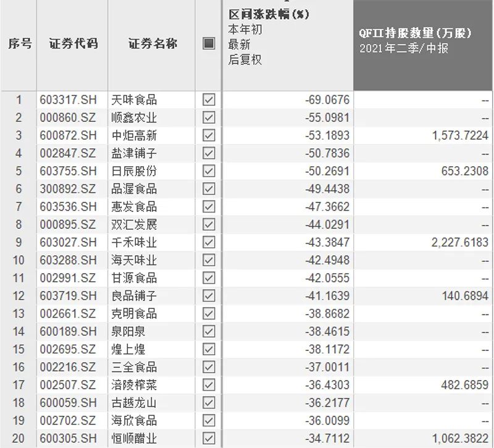Click stock code 002702.SZ

tap(67, 420)
